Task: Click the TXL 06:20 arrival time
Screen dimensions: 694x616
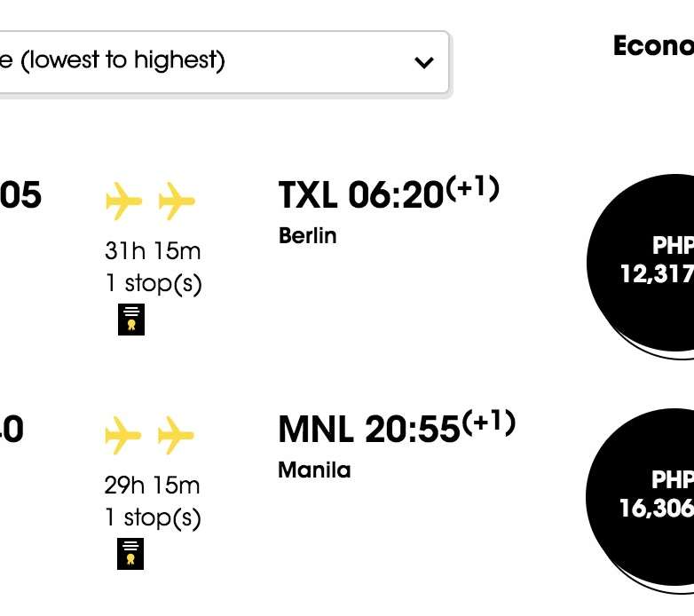Action: (360, 196)
